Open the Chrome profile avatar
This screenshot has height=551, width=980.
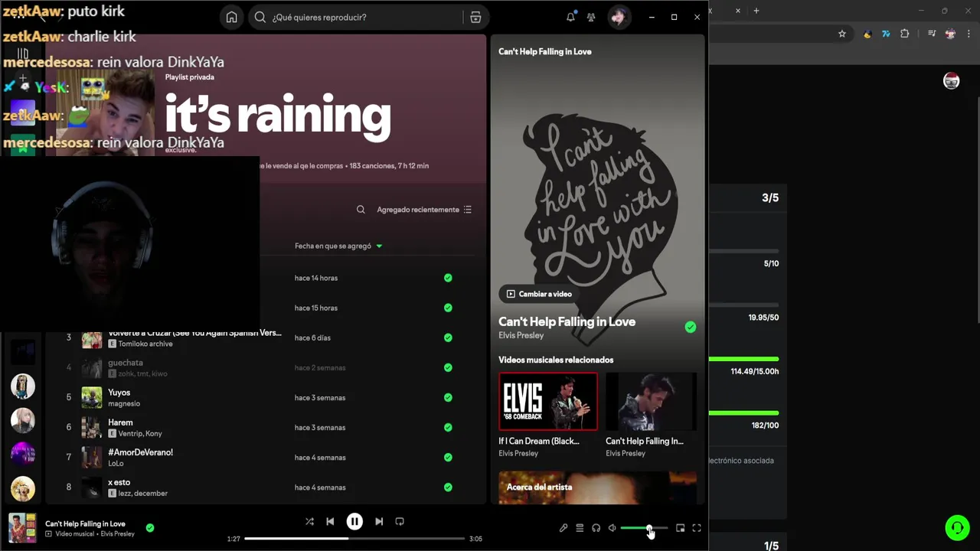(x=950, y=34)
